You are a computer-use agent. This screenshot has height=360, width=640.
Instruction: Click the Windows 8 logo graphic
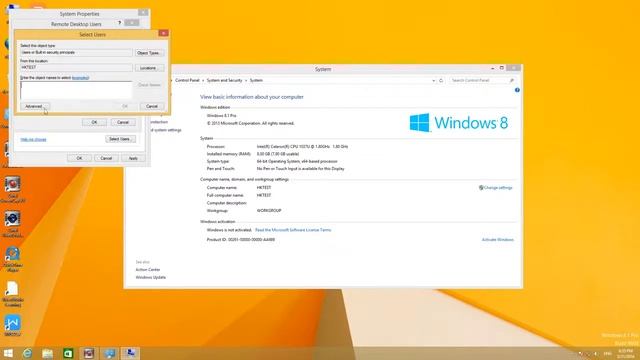pyautogui.click(x=459, y=122)
